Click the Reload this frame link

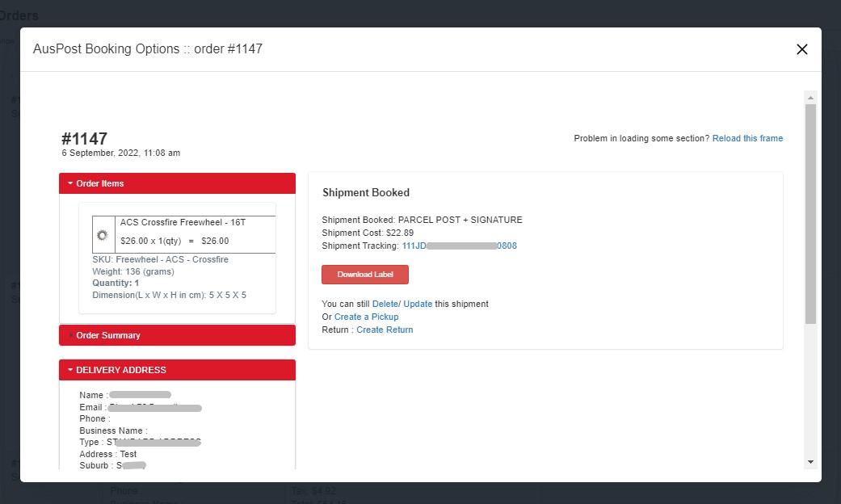(747, 138)
